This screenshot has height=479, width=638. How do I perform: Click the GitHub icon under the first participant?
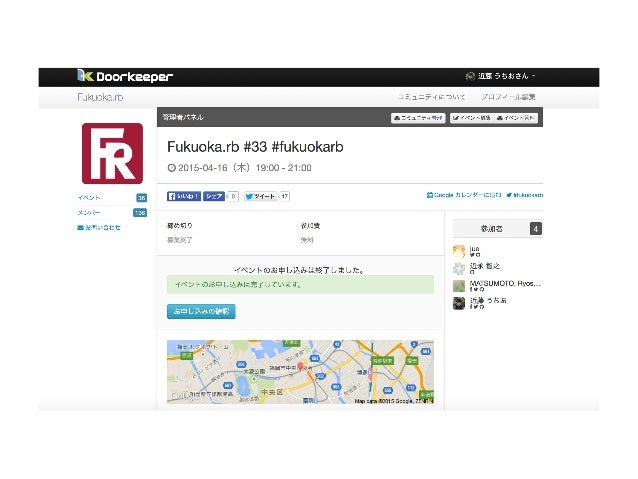tap(478, 255)
